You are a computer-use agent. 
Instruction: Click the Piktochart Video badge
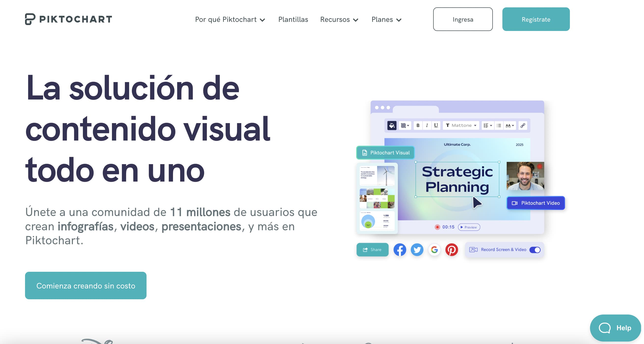(x=536, y=203)
